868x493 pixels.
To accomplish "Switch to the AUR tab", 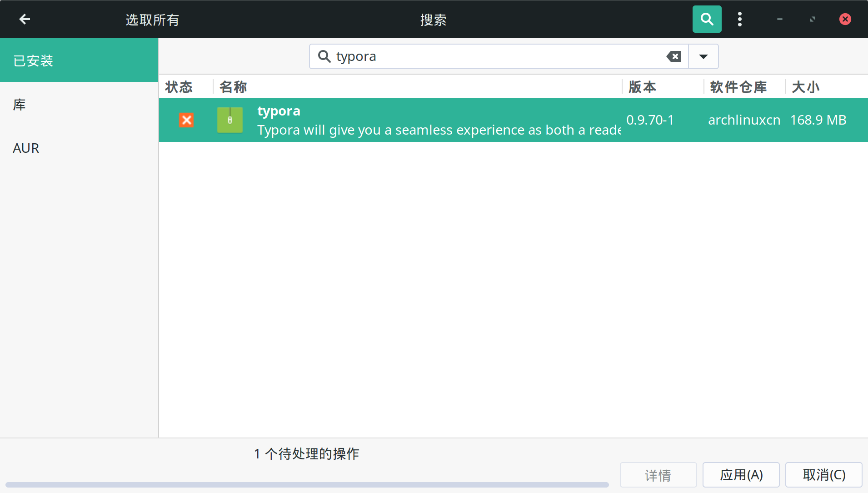I will point(26,147).
